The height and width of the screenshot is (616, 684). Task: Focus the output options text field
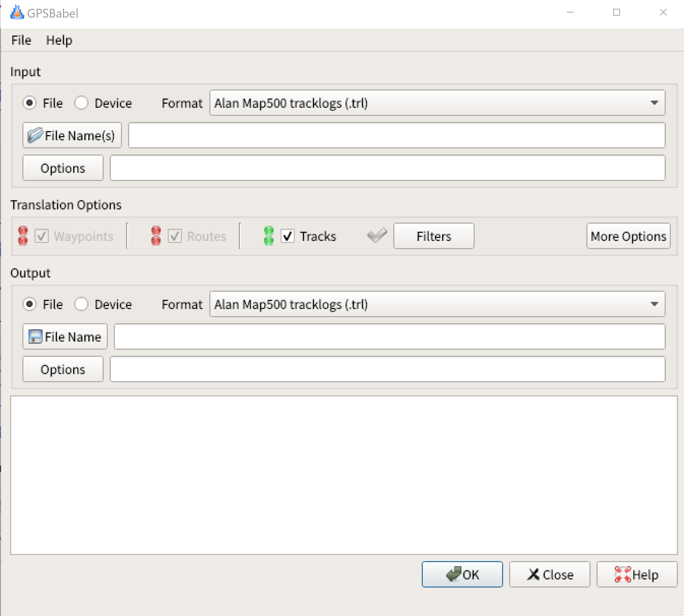coord(388,369)
